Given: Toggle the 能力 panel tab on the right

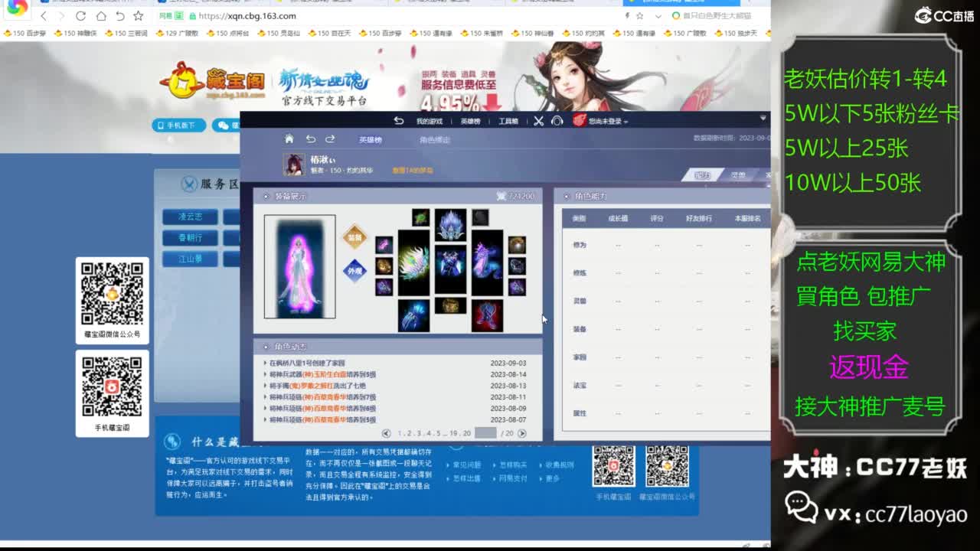Looking at the screenshot, I should coord(703,175).
